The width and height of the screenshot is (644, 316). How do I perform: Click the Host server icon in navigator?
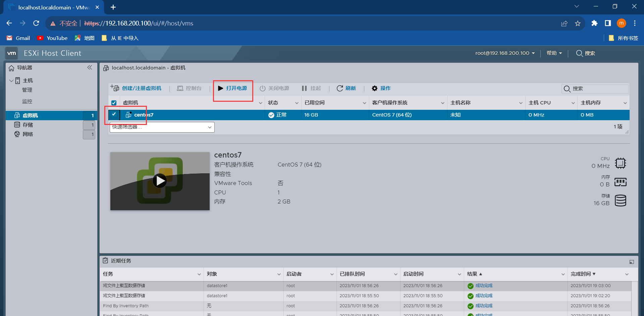pyautogui.click(x=18, y=81)
